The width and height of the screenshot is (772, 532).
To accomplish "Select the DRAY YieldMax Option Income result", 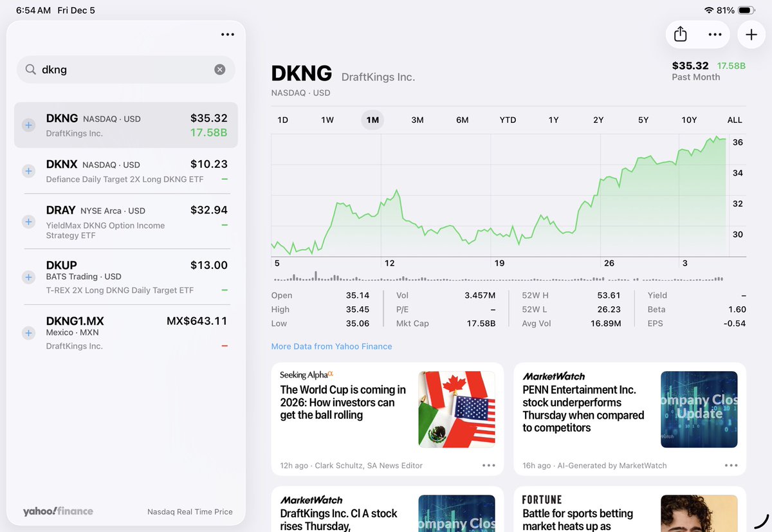I will coord(126,221).
